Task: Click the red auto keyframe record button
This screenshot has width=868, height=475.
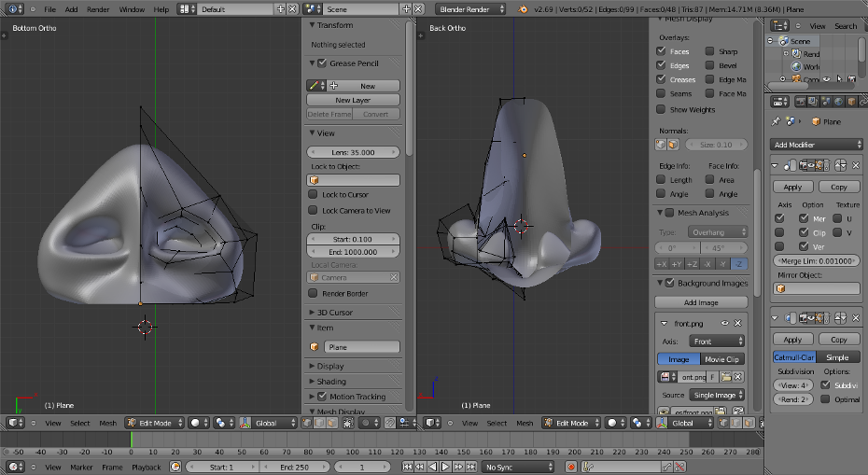Action: (x=570, y=467)
